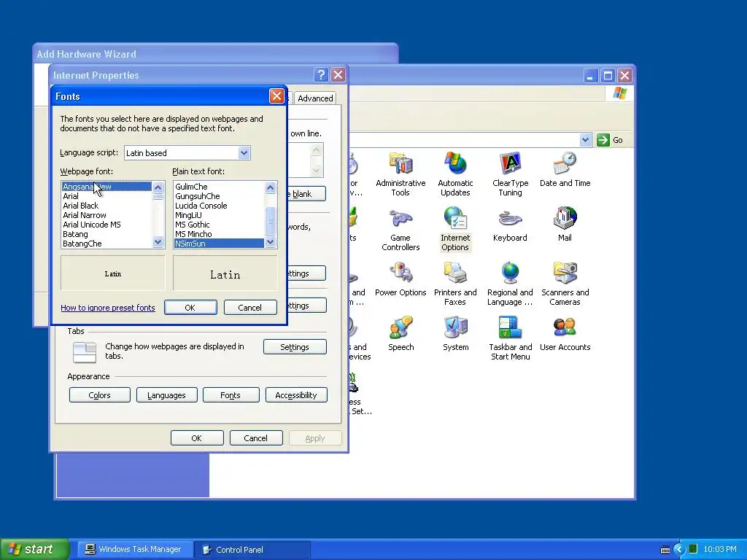
Task: Click the tabs icon in Tabs section
Action: tap(85, 352)
